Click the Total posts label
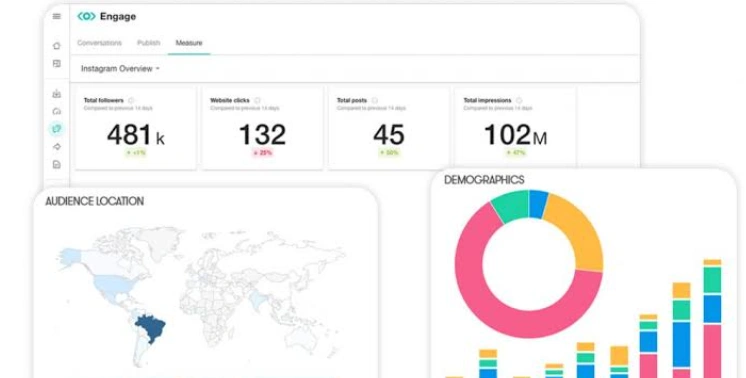 [x=352, y=100]
